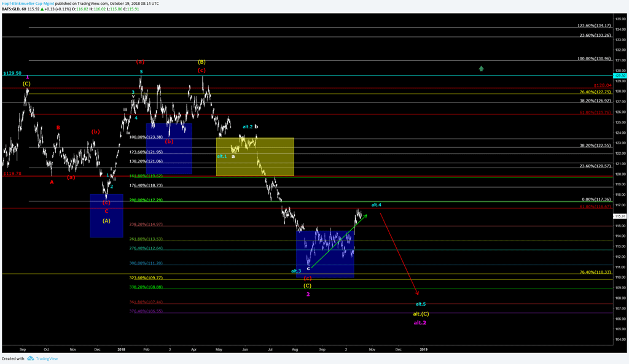Click the yellow (B) wave label

[201, 62]
